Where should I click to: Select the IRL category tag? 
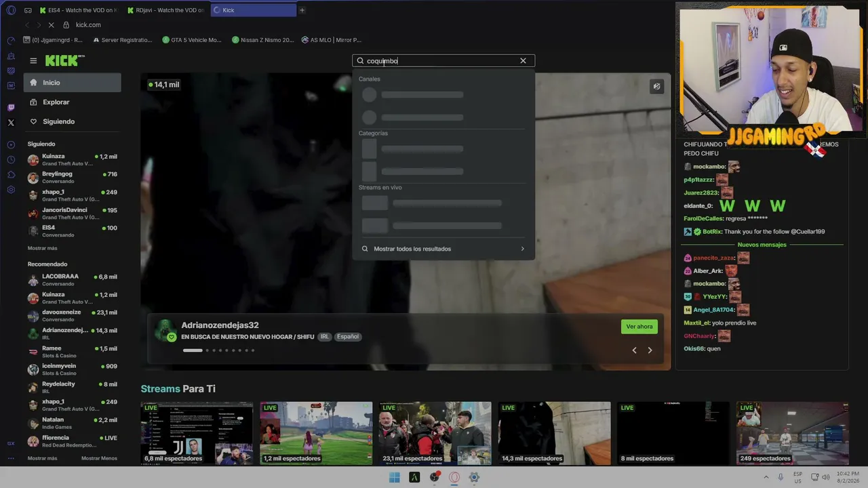point(325,337)
